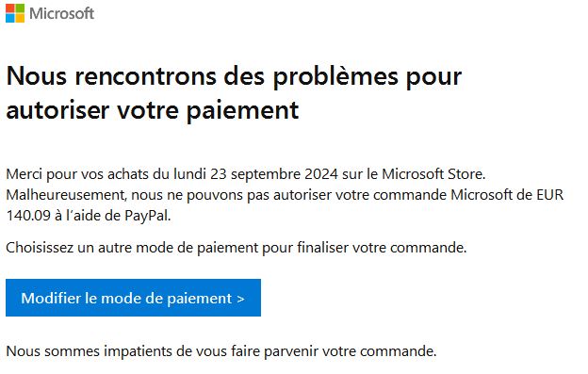Image resolution: width=588 pixels, height=374 pixels.
Task: Click the Microsoft wordmark text
Action: click(62, 13)
